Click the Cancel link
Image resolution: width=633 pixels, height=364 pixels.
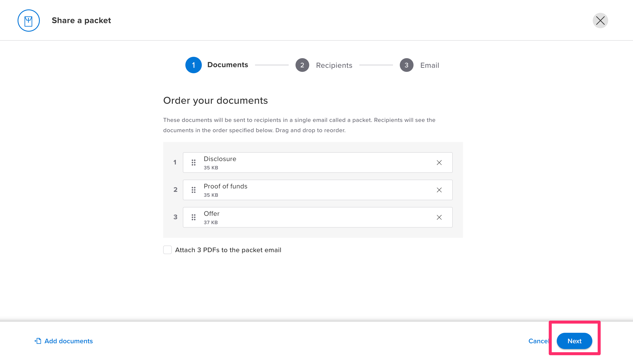click(539, 341)
